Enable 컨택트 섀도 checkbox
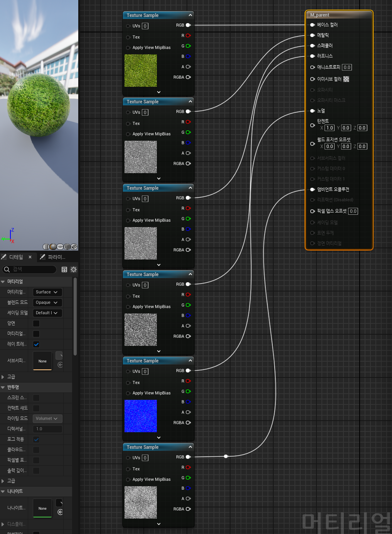This screenshot has width=392, height=534. pyautogui.click(x=36, y=408)
